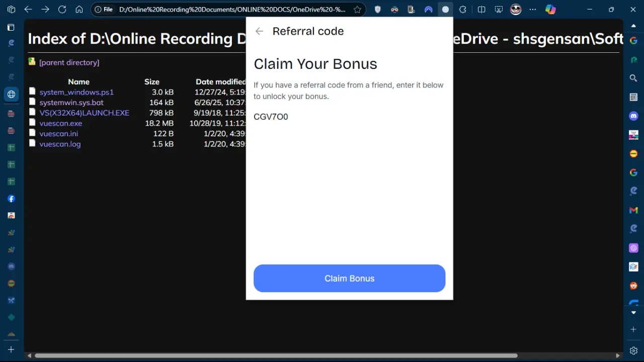
Task: Select size 18.2 MB of vuescan.exe
Action: pos(159,123)
